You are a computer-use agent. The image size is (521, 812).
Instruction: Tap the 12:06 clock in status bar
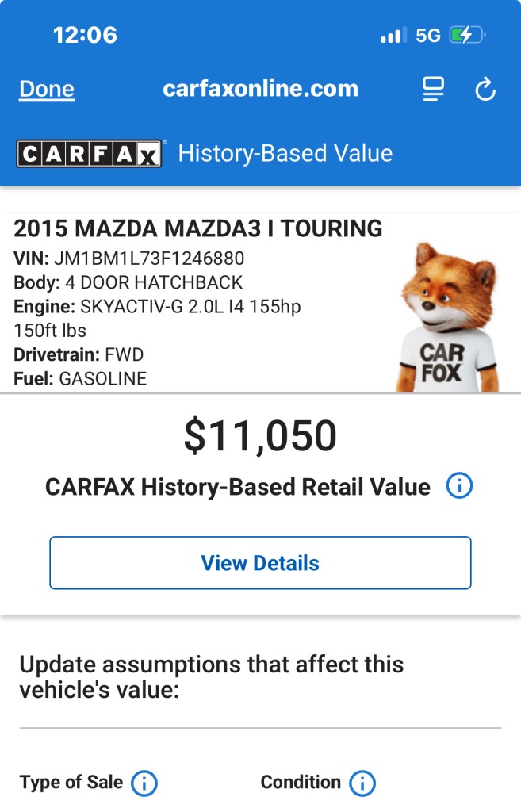coord(85,35)
